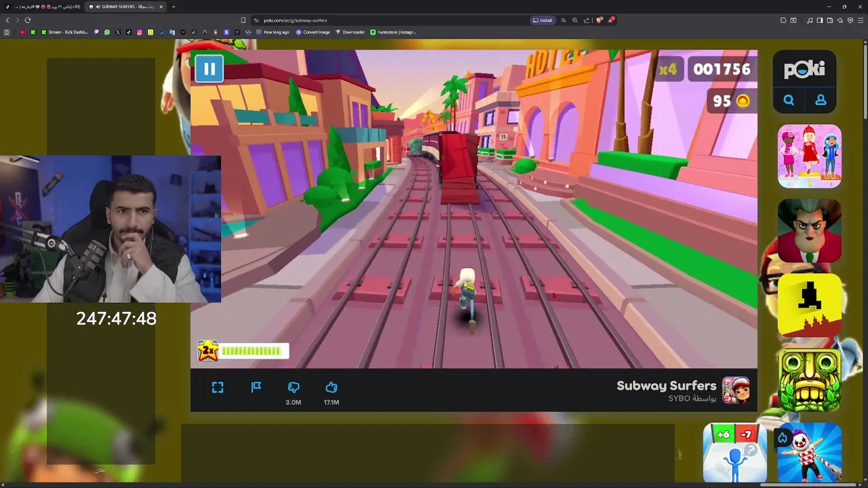Open the Poki home logo

tap(804, 69)
